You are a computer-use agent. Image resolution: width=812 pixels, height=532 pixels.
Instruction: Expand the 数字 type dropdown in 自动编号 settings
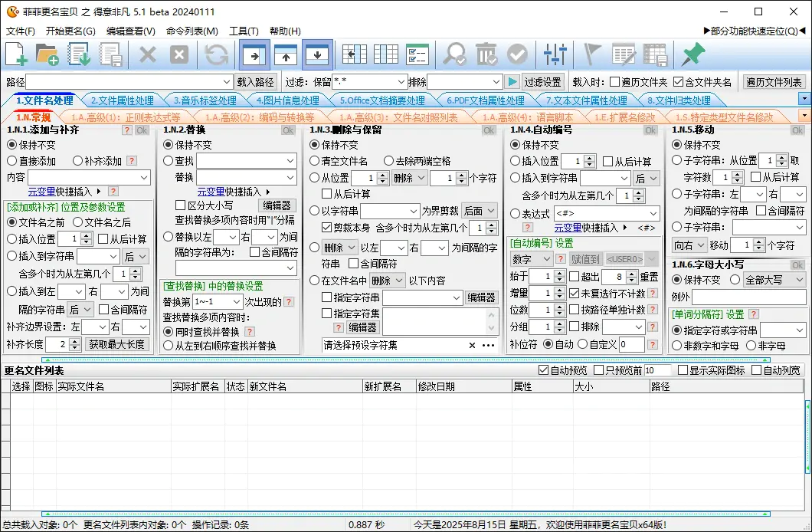(547, 259)
